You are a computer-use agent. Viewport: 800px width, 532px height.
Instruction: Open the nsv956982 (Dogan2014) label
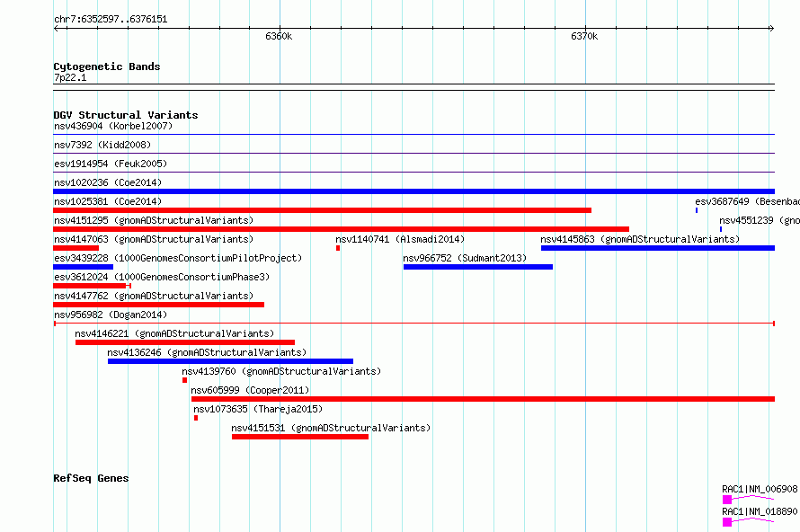(x=111, y=315)
